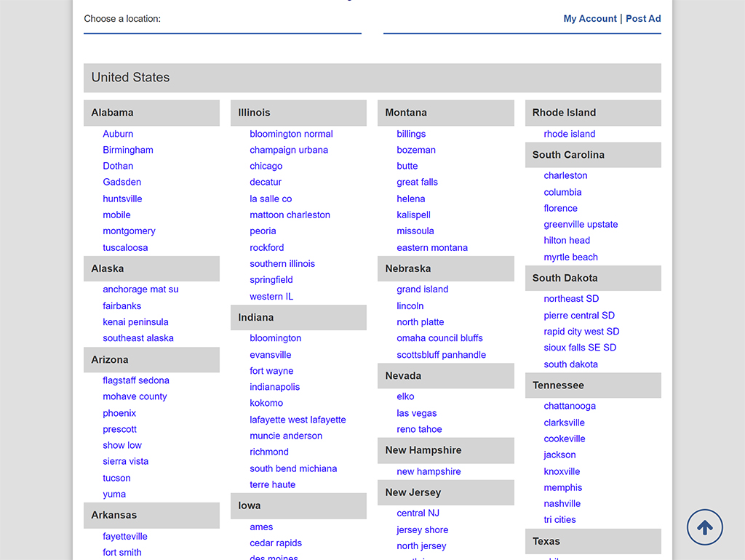Screen dimensions: 745x560
Task: Select rapid city west SD
Action: pyautogui.click(x=581, y=331)
